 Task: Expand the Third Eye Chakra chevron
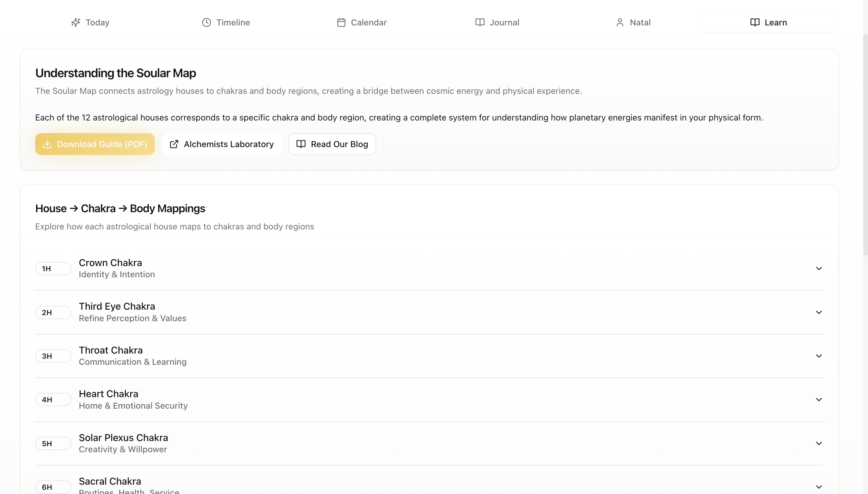tap(818, 312)
